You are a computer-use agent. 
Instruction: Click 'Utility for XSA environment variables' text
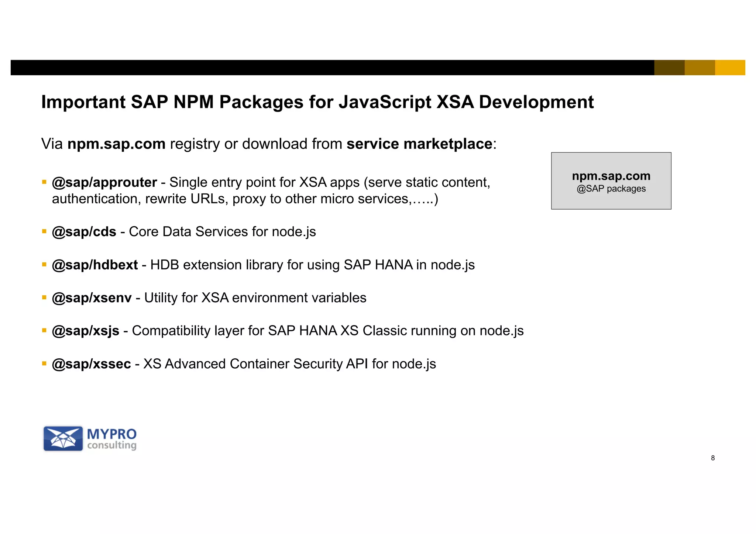(255, 298)
